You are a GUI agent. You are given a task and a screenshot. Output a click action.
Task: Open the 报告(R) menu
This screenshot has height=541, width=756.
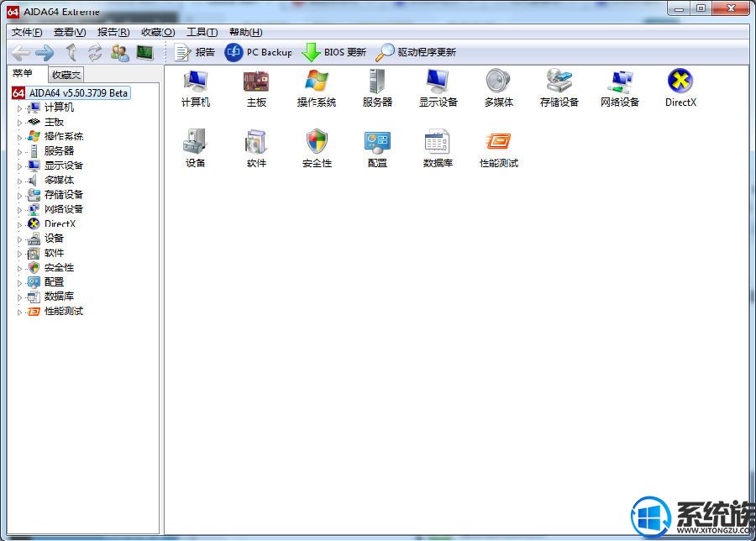click(x=113, y=32)
